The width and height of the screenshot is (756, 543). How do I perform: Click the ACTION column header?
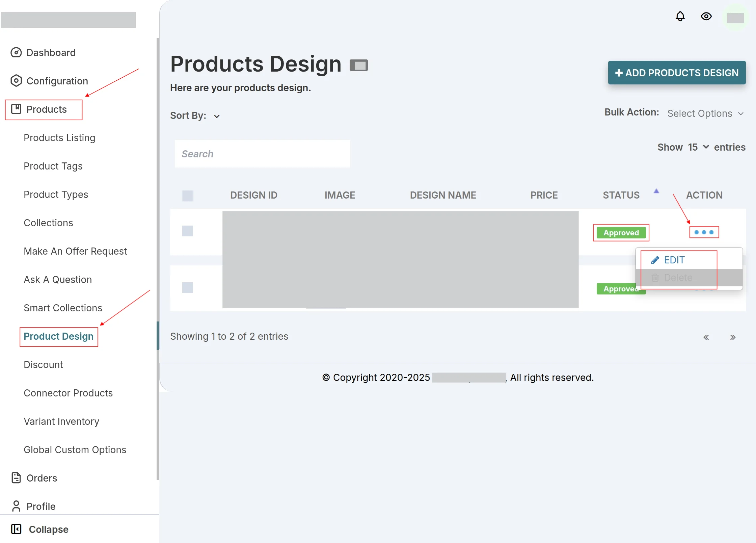click(x=704, y=195)
